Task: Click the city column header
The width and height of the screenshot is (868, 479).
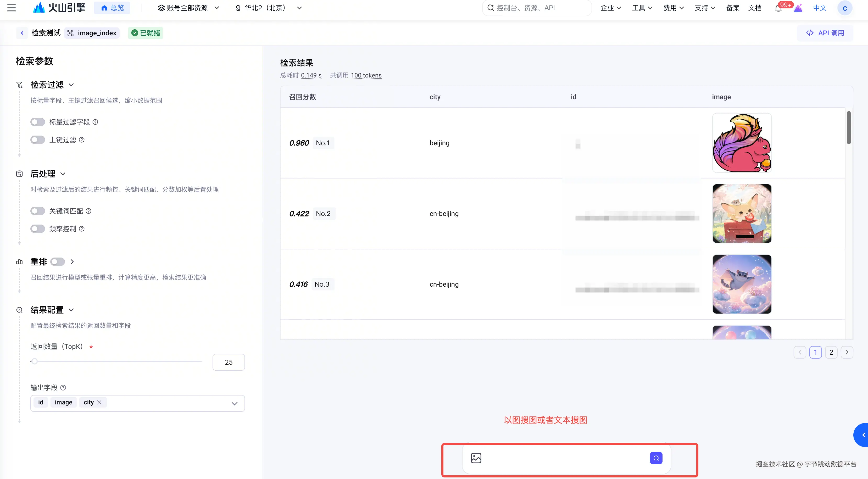Action: pos(435,97)
